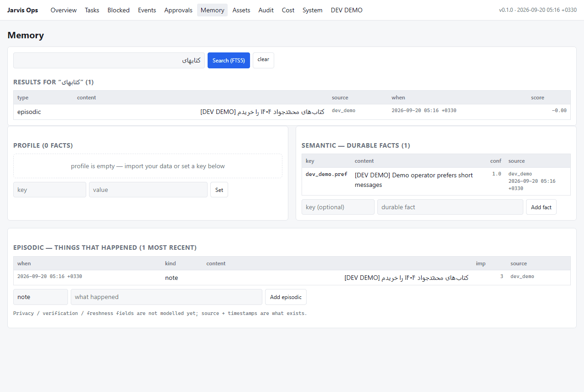Open the Approvals page
This screenshot has width=584, height=392.
(x=178, y=10)
